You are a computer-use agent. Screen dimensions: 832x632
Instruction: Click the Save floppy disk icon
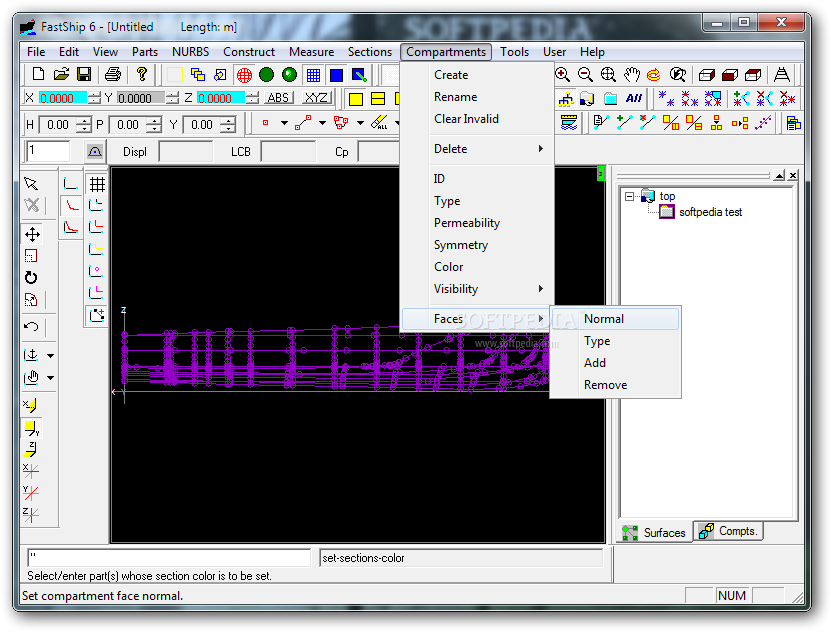pos(84,74)
